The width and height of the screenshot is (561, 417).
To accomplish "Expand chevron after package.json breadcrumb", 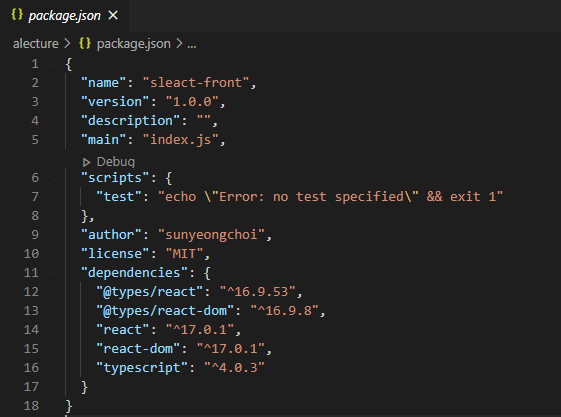I will click(x=179, y=44).
